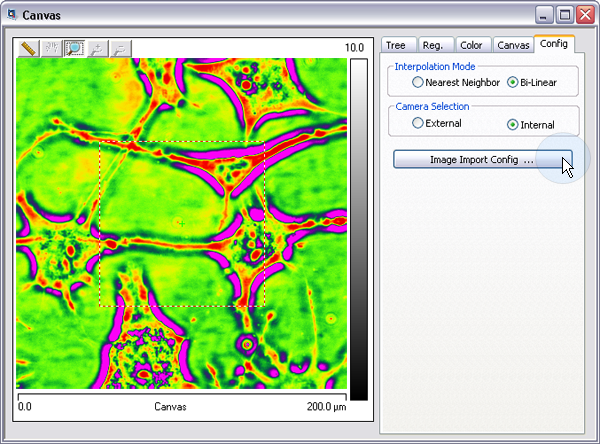Image resolution: width=600 pixels, height=444 pixels.
Task: Select the ruler measurement tool
Action: click(x=28, y=49)
